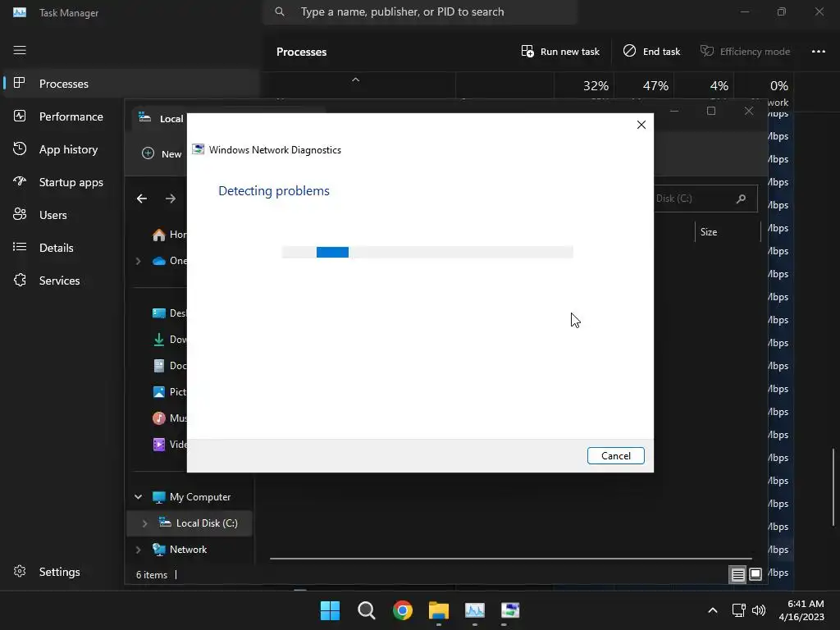Image resolution: width=840 pixels, height=630 pixels.
Task: Expand the Network tree node
Action: [x=138, y=550]
